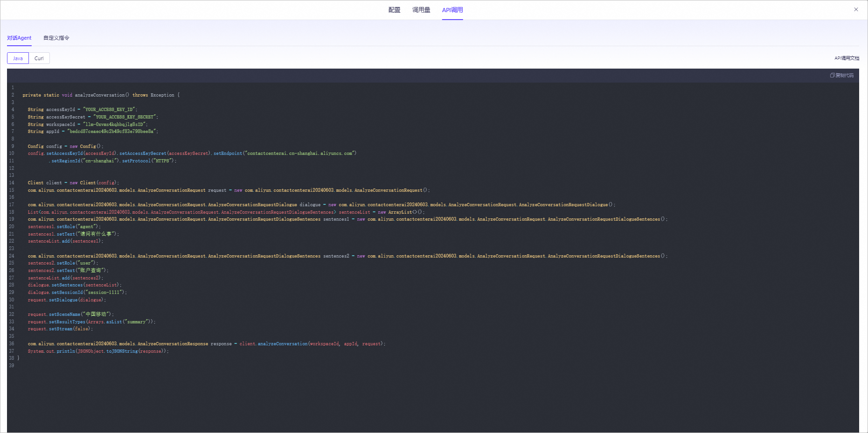The image size is (868, 433).
Task: Open the API调用文档 link
Action: pos(847,58)
